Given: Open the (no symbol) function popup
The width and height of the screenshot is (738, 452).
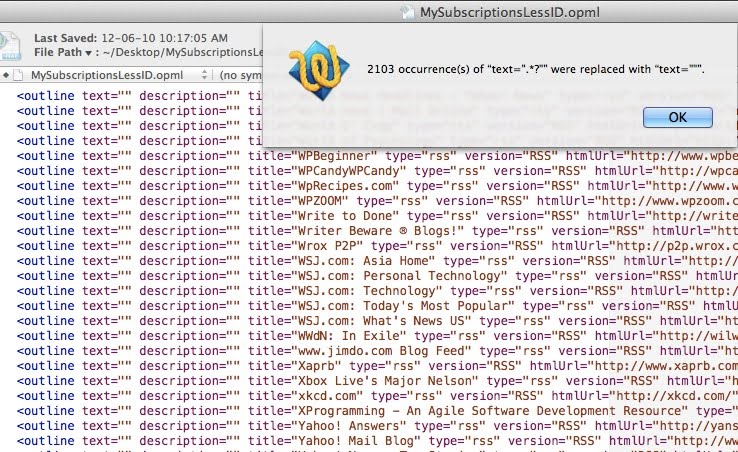Looking at the screenshot, I should 240,75.
